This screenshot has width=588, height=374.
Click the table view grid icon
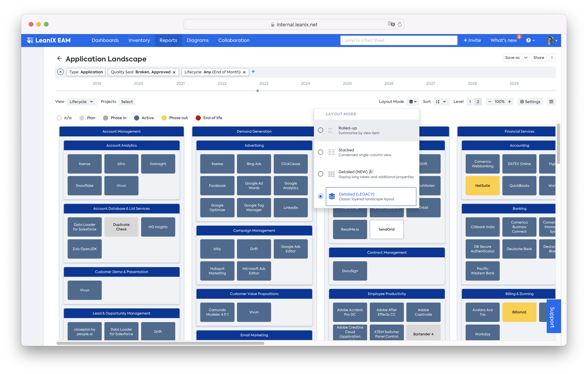[551, 102]
